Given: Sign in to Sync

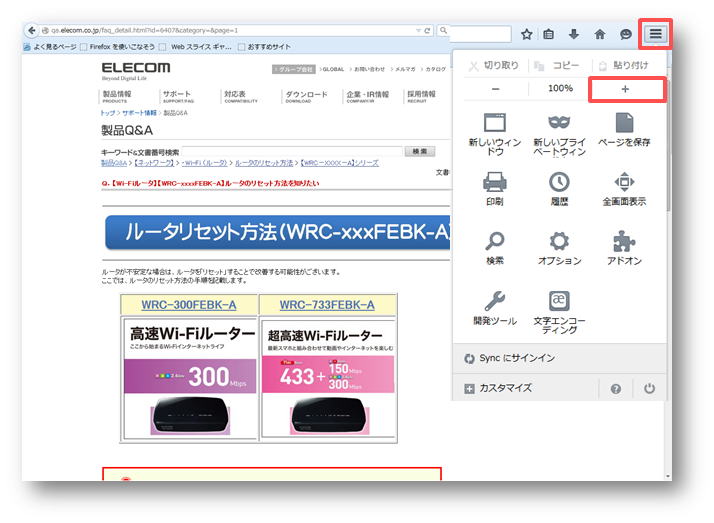Looking at the screenshot, I should click(559, 358).
